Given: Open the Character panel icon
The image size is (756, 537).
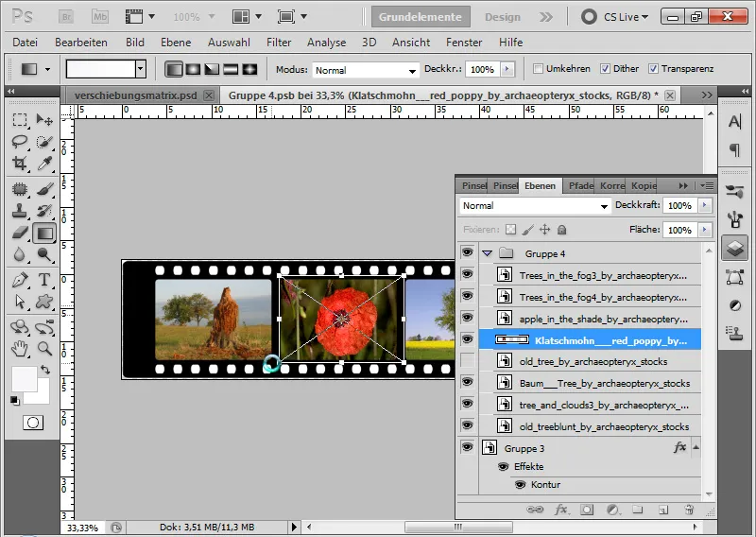Looking at the screenshot, I should click(x=735, y=122).
